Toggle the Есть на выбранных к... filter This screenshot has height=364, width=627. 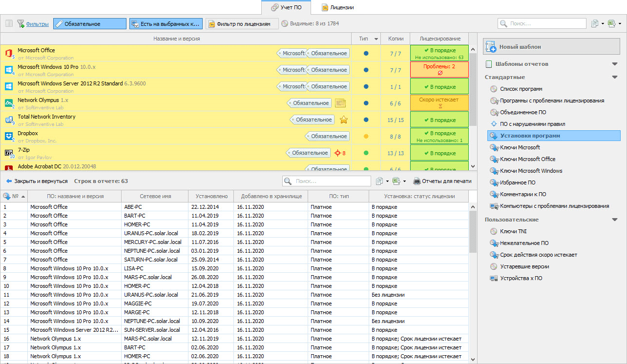pyautogui.click(x=166, y=24)
